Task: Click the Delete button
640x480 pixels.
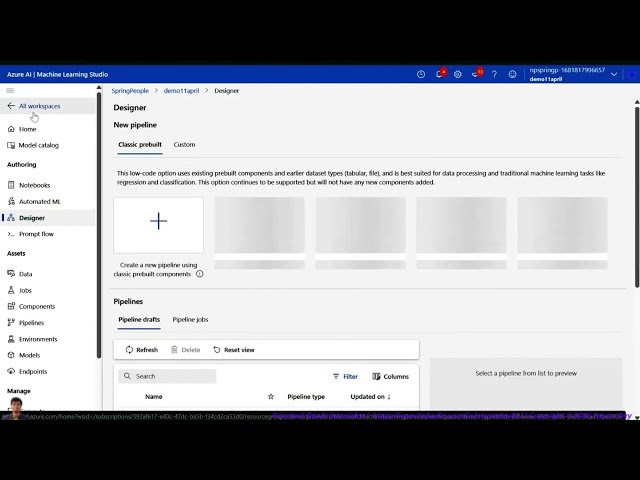Action: (x=186, y=350)
